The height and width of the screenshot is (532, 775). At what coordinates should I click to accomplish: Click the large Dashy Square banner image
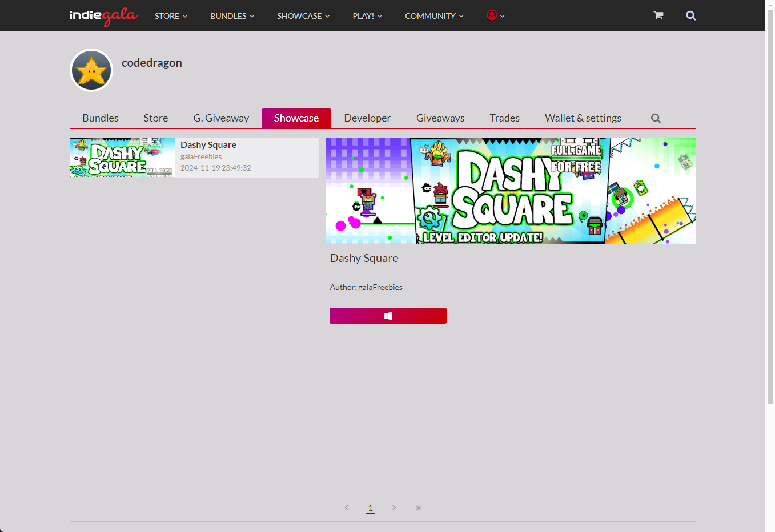point(511,191)
